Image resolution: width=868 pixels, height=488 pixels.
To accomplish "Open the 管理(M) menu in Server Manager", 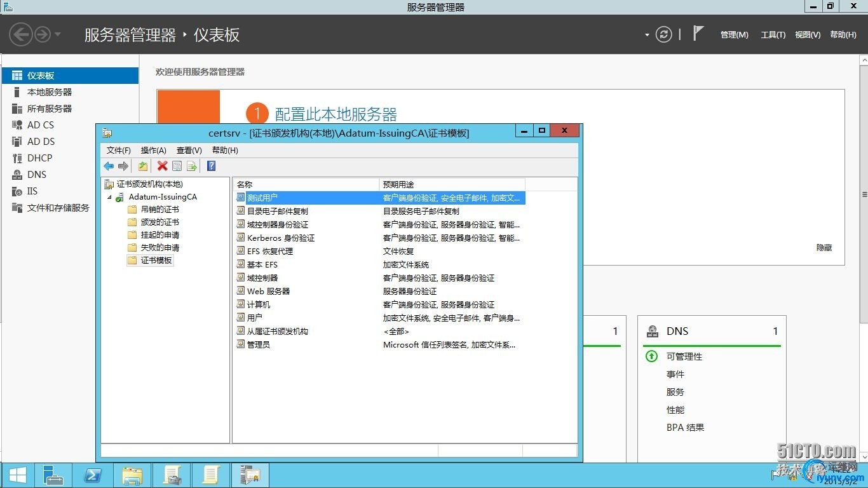I will [735, 35].
